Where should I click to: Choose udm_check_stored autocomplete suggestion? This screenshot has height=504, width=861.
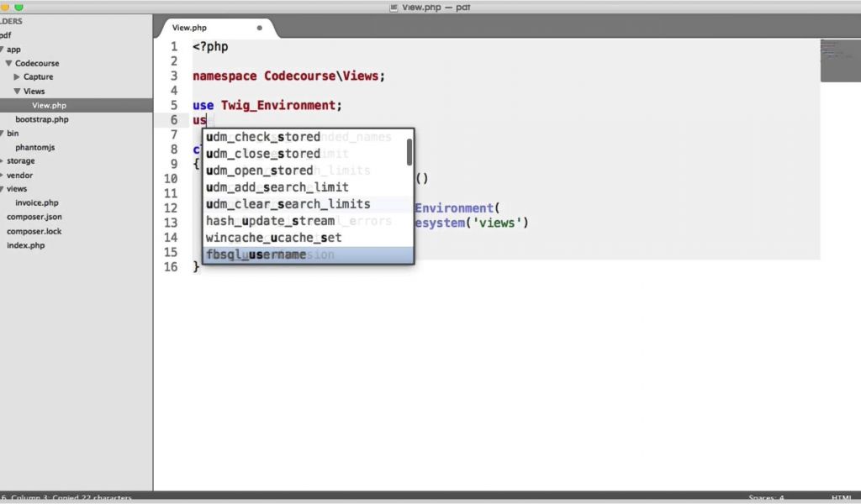[308, 137]
